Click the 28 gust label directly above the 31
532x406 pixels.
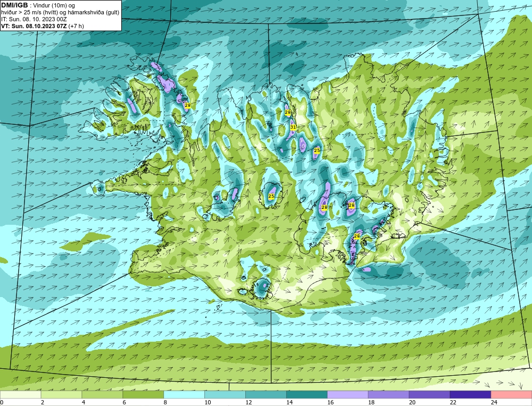tap(288, 112)
